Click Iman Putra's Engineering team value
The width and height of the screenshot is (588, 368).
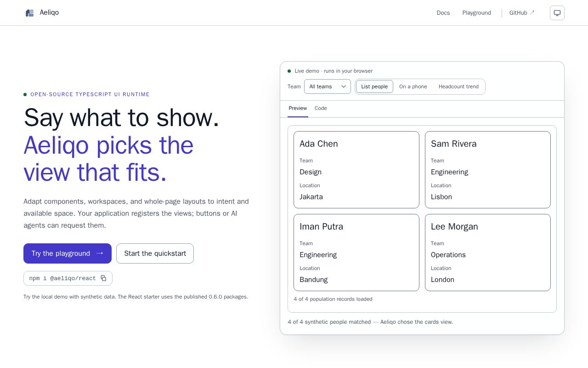(318, 255)
